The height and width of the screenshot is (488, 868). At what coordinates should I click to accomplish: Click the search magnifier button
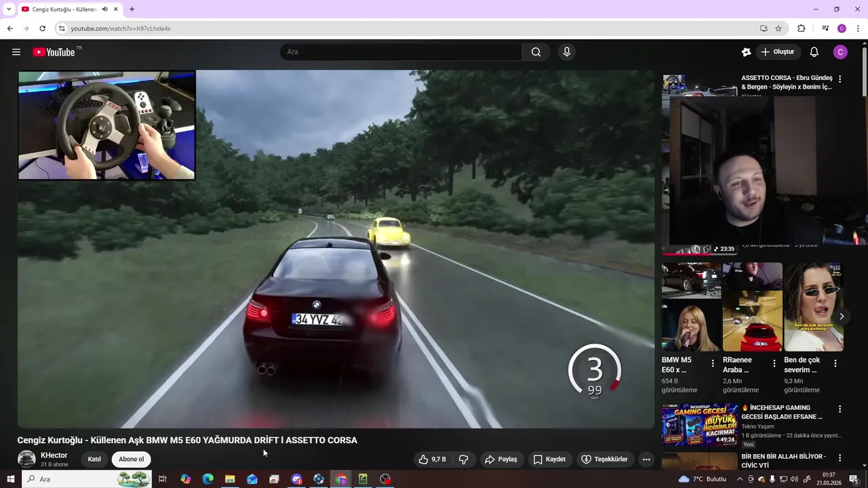pyautogui.click(x=536, y=52)
